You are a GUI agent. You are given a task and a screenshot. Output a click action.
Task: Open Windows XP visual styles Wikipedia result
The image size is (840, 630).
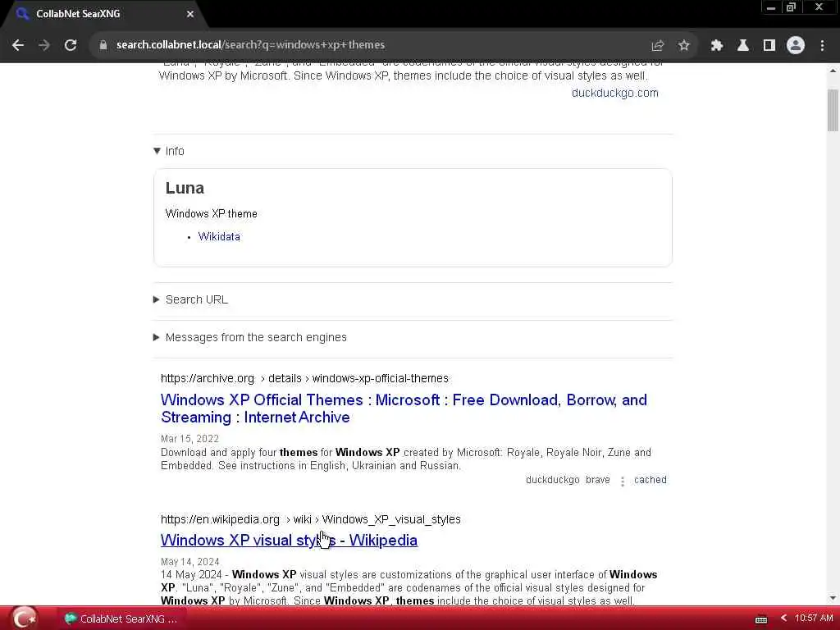(x=290, y=540)
